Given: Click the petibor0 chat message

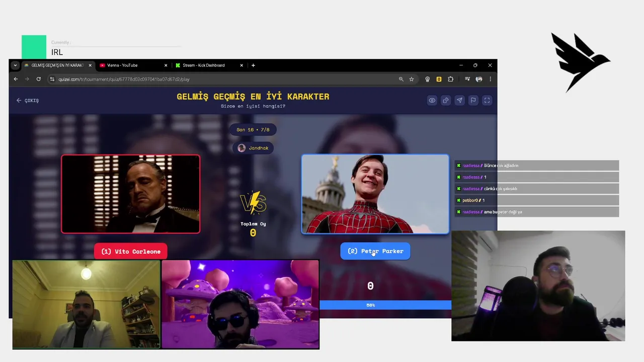Looking at the screenshot, I should click(x=537, y=200).
